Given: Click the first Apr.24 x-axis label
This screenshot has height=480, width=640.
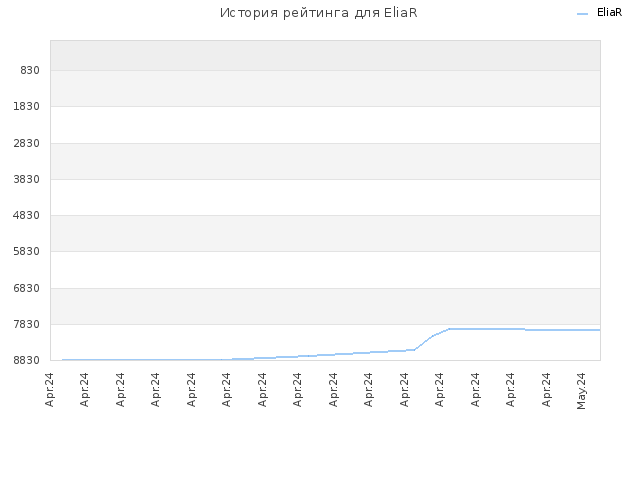Looking at the screenshot, I should coord(49,390).
